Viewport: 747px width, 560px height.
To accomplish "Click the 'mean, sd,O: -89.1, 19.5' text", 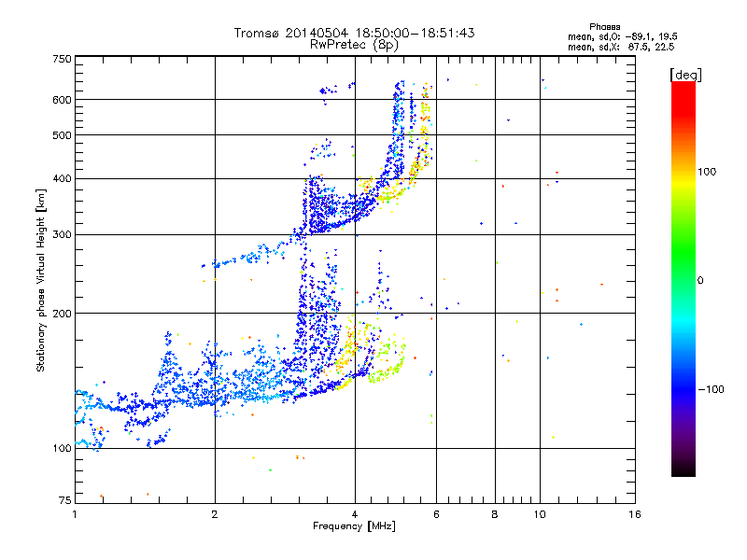I will (622, 36).
